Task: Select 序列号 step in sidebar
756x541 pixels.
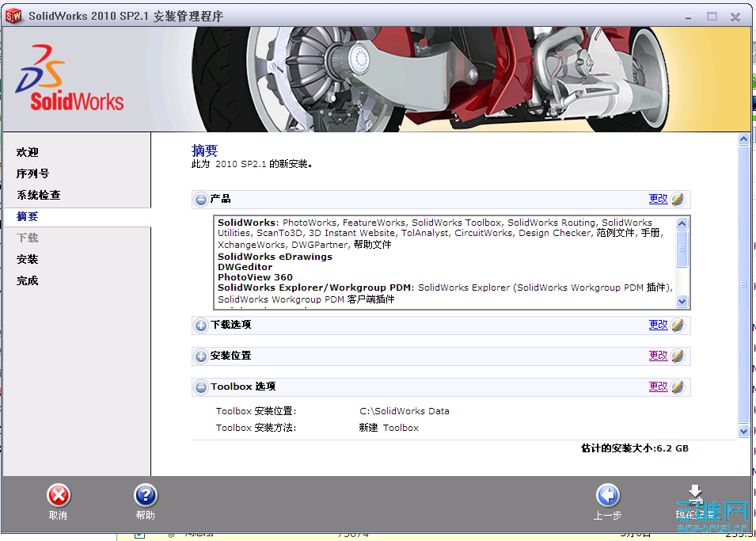Action: click(32, 173)
